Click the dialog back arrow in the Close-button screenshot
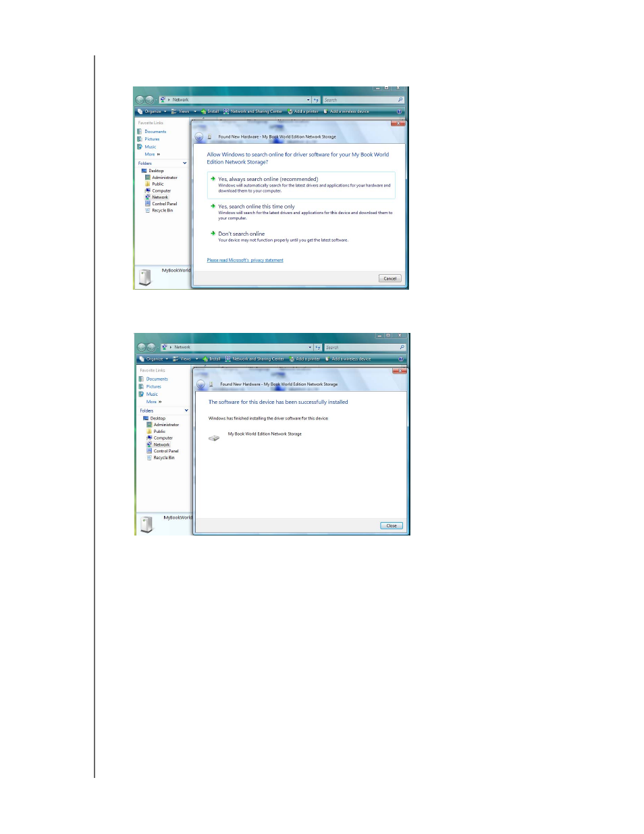This screenshot has width=644, height=834. point(200,384)
